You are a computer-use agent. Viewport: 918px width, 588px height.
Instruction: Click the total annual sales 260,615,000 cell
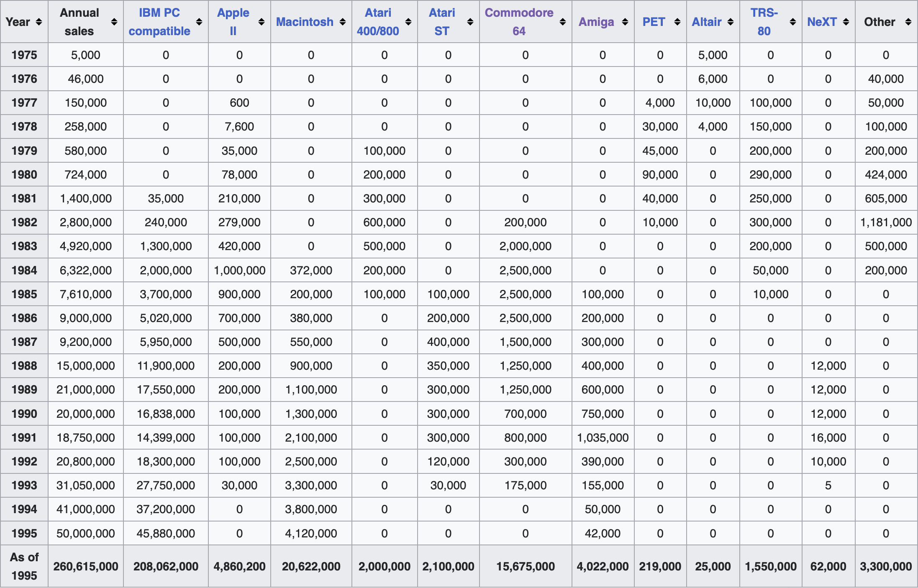point(86,566)
